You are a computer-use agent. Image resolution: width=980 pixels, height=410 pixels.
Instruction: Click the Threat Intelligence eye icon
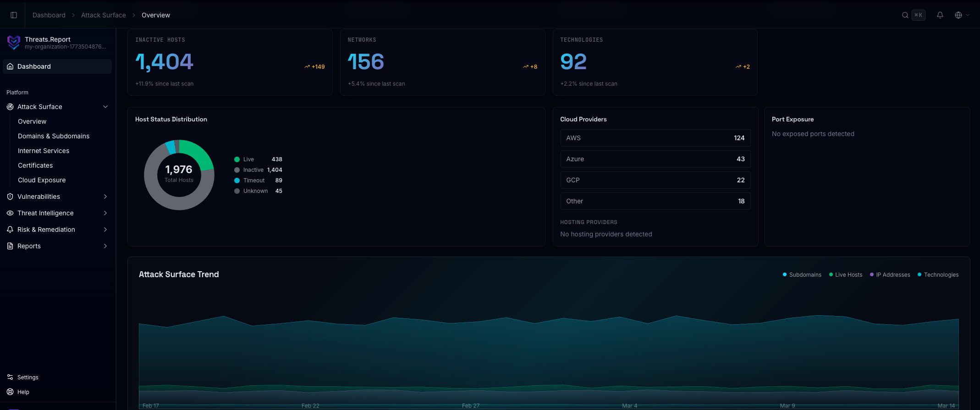pos(10,213)
